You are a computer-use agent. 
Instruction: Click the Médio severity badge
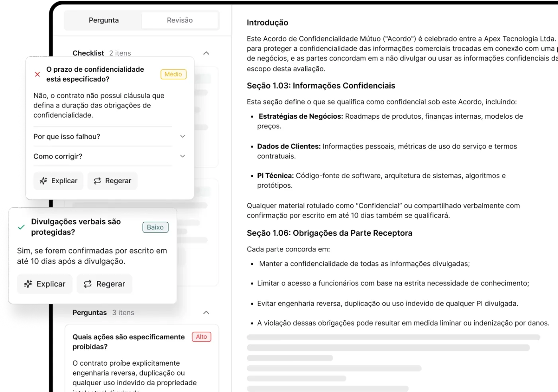(173, 74)
